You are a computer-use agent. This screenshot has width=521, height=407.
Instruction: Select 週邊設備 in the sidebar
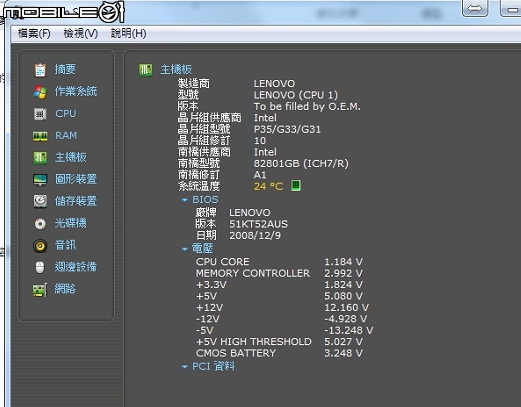pyautogui.click(x=76, y=267)
